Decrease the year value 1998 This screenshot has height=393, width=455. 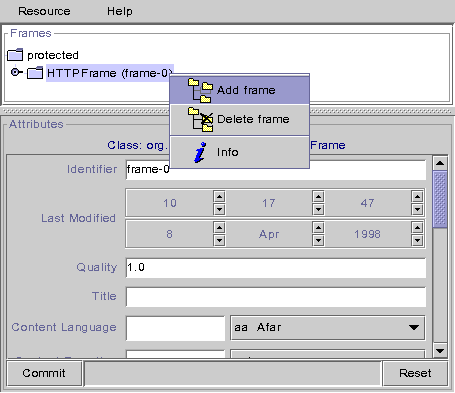417,241
